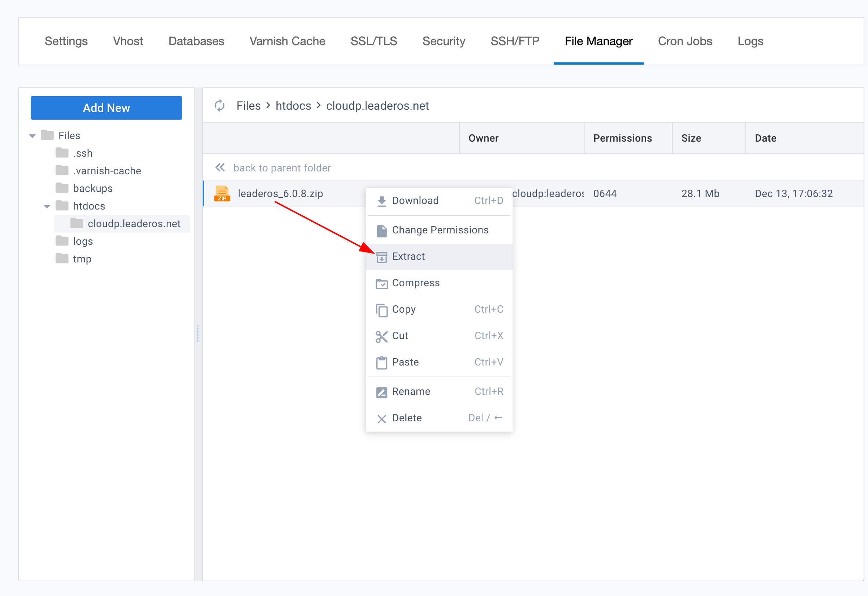Click the Extract archive icon

point(381,257)
